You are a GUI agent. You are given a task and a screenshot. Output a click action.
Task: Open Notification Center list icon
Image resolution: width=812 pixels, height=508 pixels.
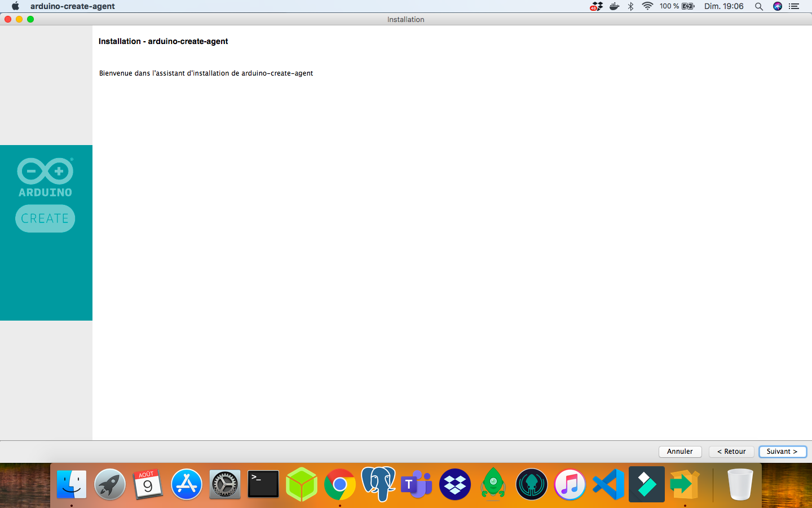795,6
